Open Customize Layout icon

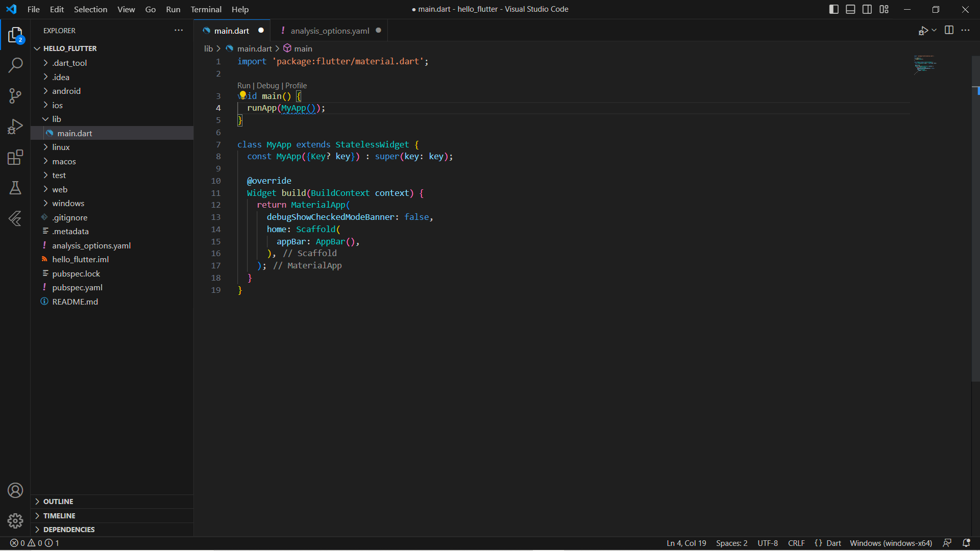[884, 9]
